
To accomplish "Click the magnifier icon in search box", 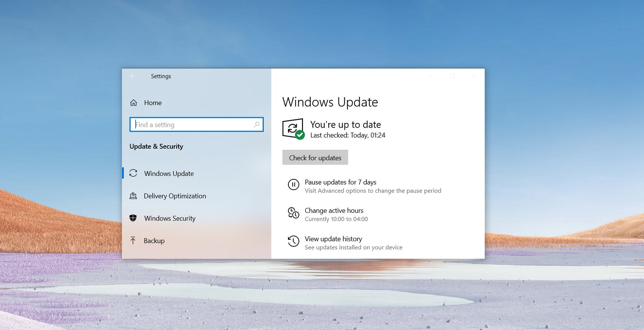I will (256, 124).
